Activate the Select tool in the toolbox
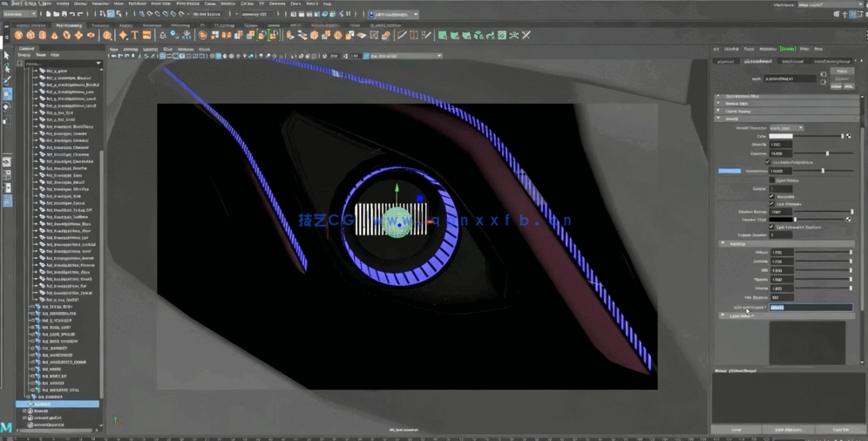Screen dimensions: 868x441 tap(7, 56)
